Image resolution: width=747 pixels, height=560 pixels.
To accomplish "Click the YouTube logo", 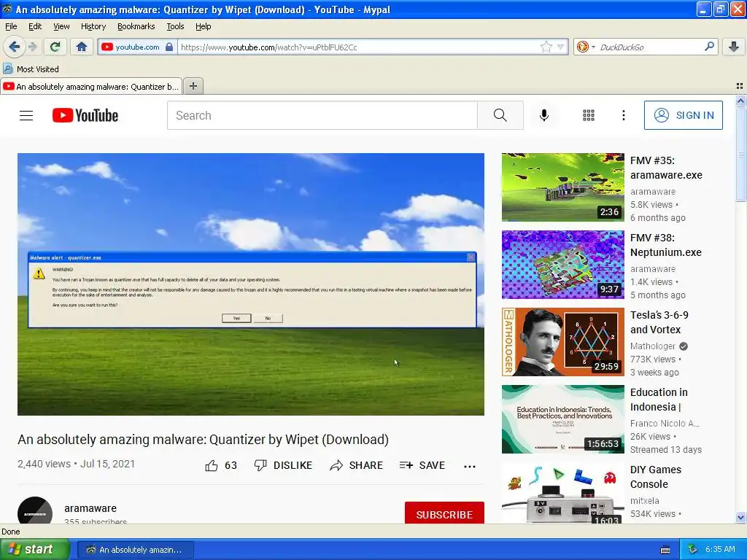I will click(x=85, y=115).
